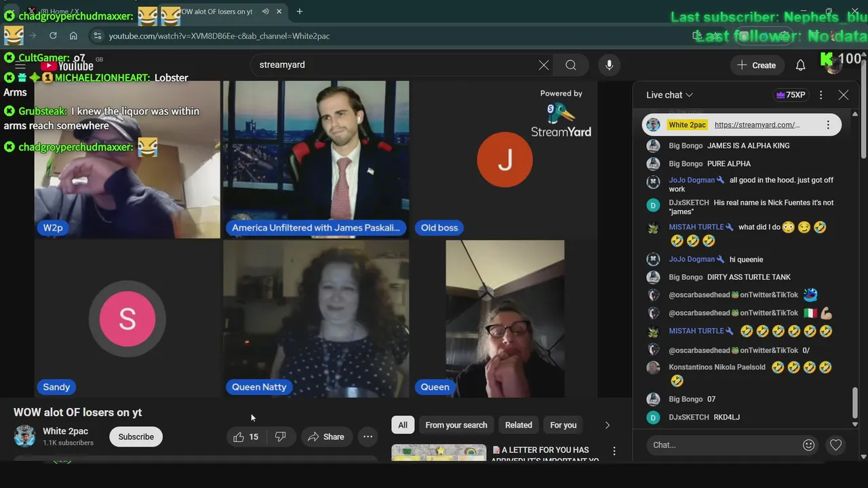Viewport: 868px width, 488px height.
Task: Close the WOW alot OF losers tab
Action: (x=279, y=12)
